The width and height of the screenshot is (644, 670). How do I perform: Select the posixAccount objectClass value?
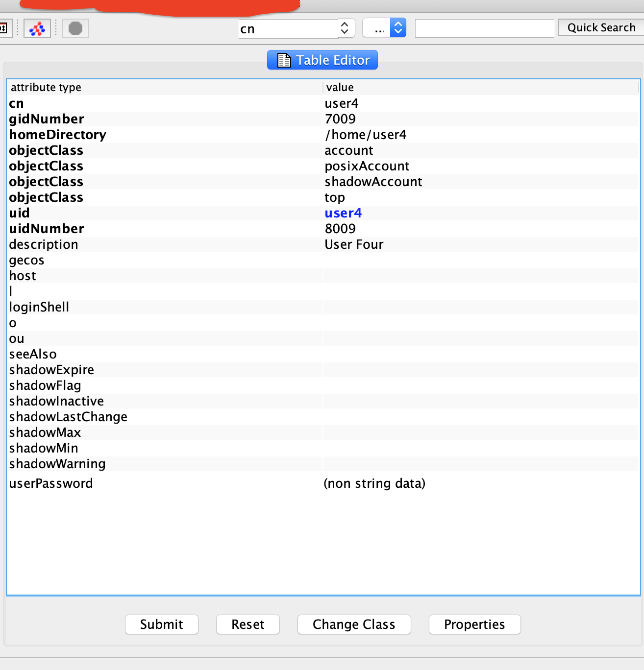pos(367,166)
